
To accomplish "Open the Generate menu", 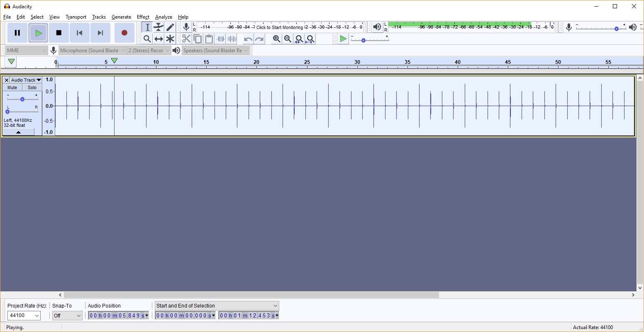I will 121,17.
